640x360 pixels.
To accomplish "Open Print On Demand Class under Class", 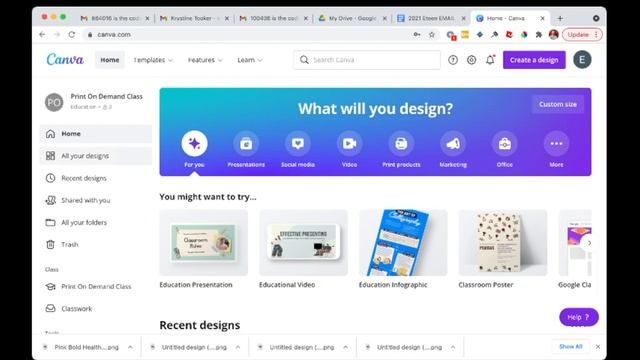I will (x=96, y=287).
